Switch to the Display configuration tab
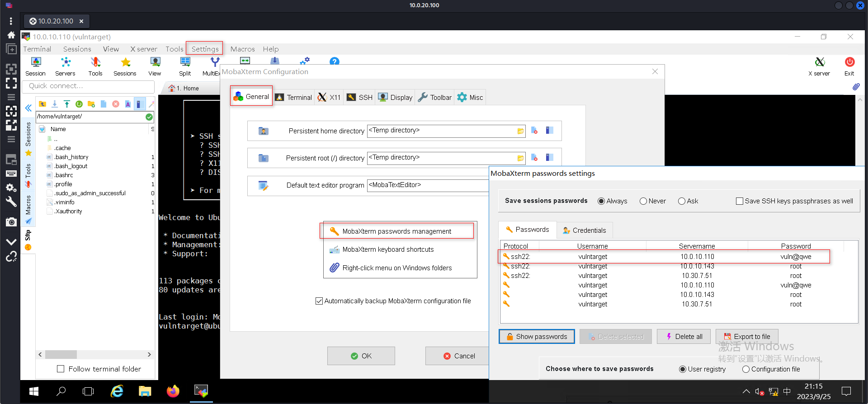Screen dimensions: 868x404 click(x=395, y=97)
